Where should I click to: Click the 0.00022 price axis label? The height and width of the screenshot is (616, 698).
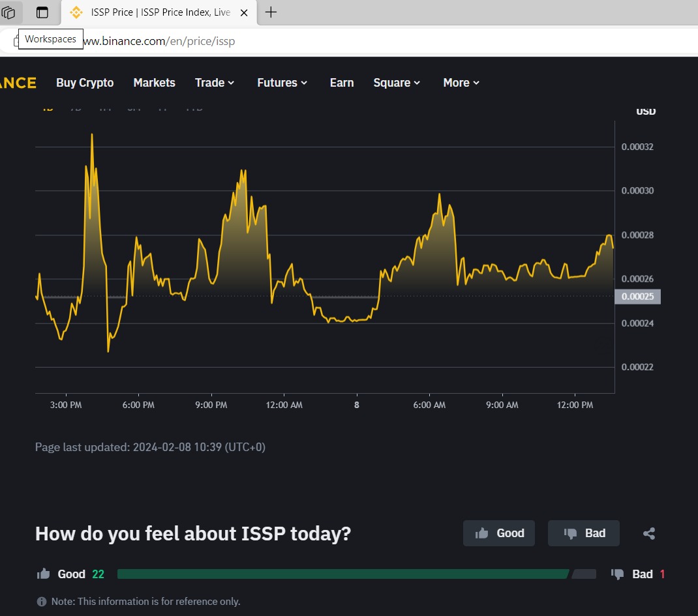(637, 367)
